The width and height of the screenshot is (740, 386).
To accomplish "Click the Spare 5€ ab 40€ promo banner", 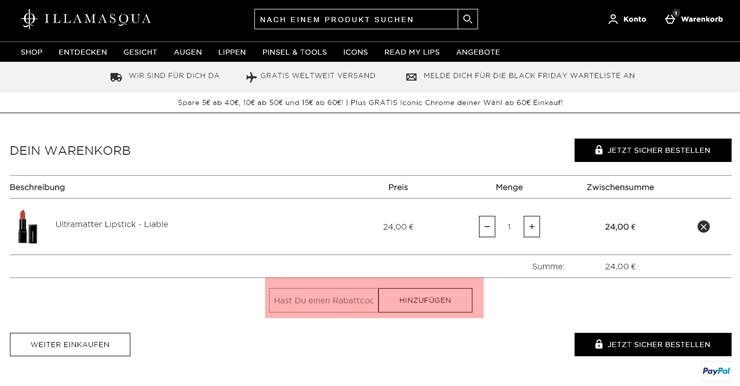I will tap(370, 102).
